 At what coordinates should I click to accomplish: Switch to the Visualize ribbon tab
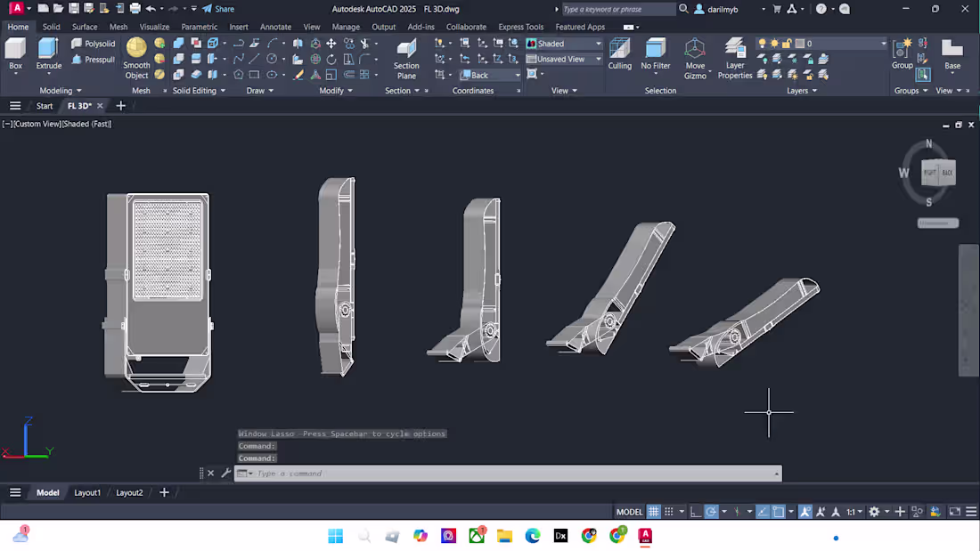154,27
